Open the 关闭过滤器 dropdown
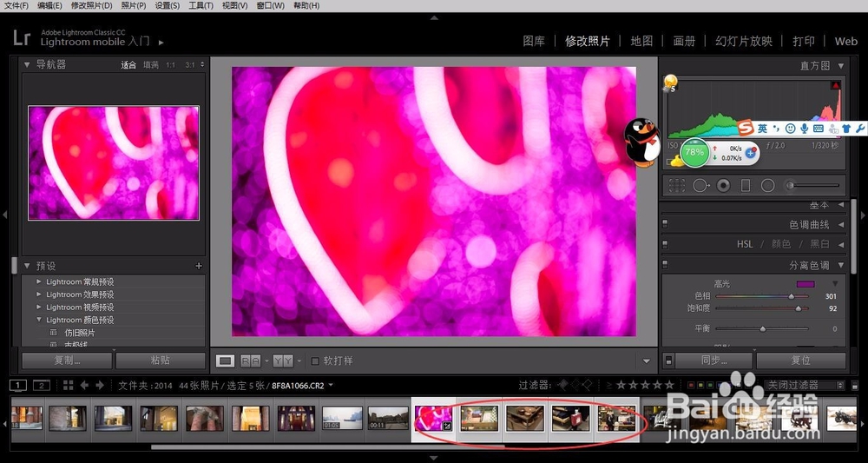This screenshot has height=463, width=868. (x=805, y=385)
